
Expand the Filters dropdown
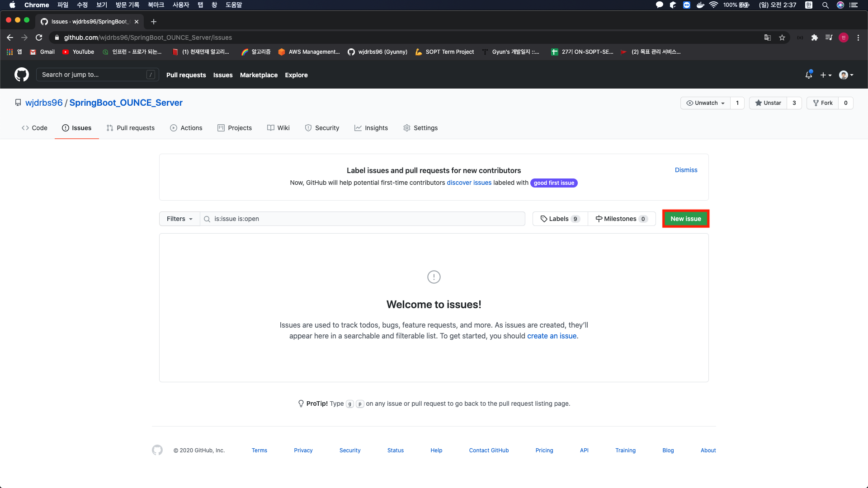coord(179,219)
